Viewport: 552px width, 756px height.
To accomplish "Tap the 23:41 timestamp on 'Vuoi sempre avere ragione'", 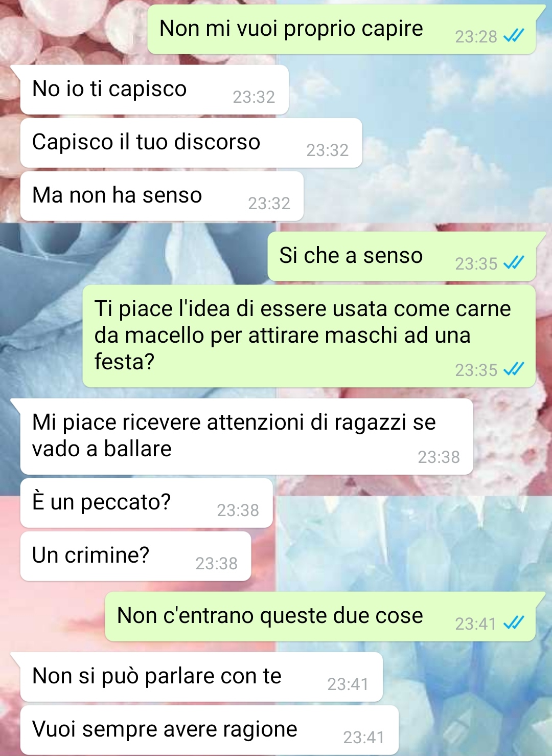I will point(364,738).
